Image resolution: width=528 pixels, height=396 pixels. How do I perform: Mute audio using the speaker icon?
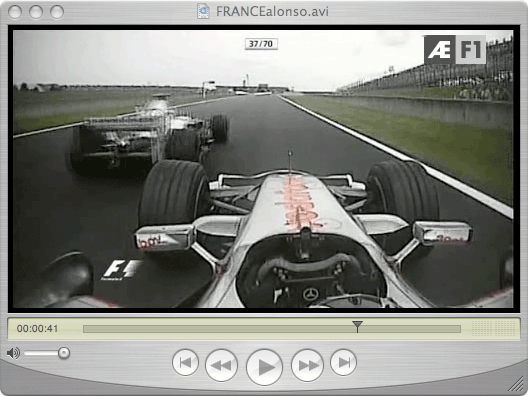[x=13, y=353]
